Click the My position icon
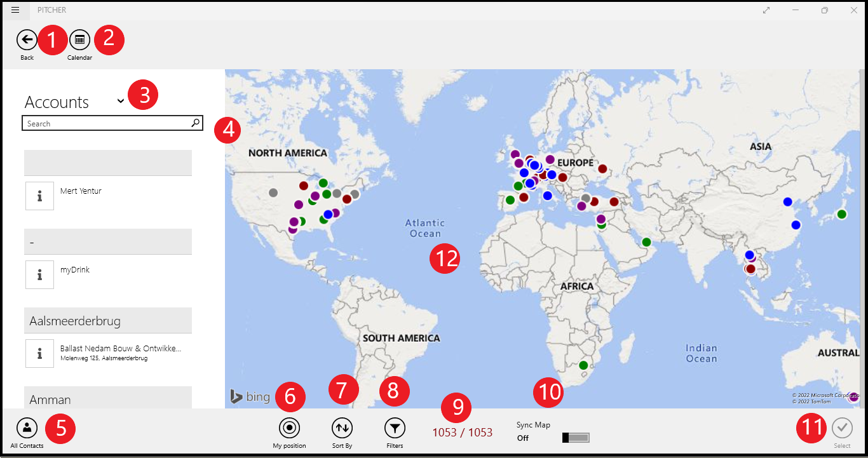Viewport: 868px width, 458px height. (x=289, y=429)
